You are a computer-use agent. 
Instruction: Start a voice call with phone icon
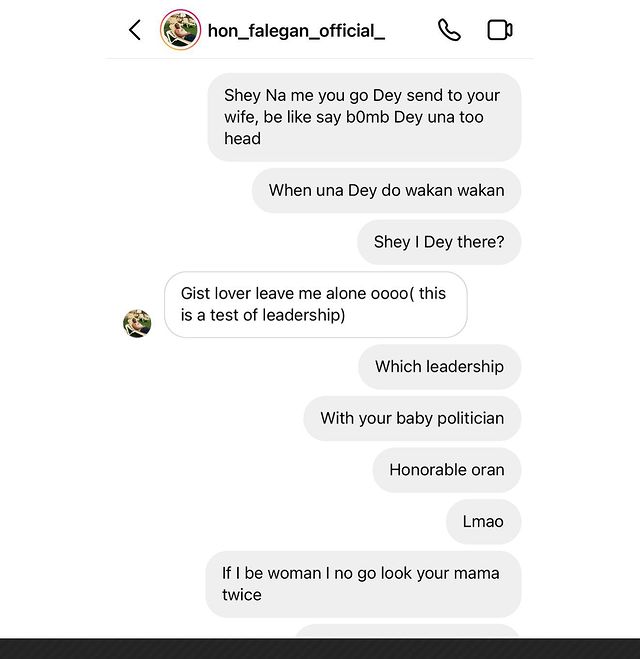[449, 30]
